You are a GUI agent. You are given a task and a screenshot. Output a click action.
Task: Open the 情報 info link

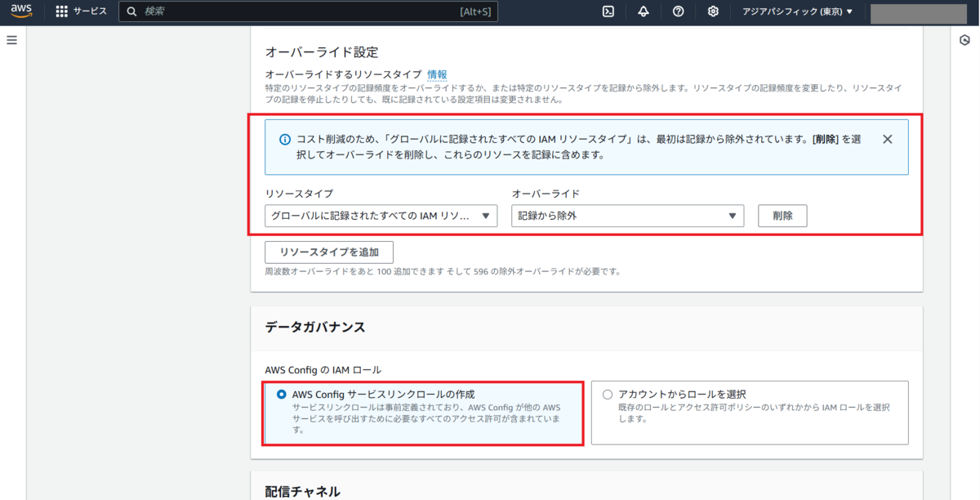437,74
